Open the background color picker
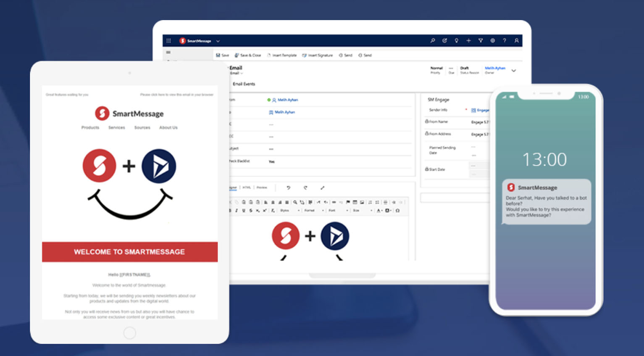 point(388,211)
